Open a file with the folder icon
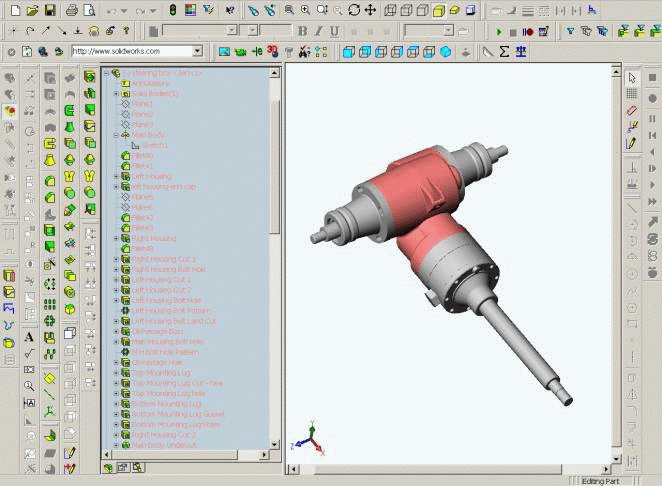The image size is (662, 486). [x=32, y=10]
